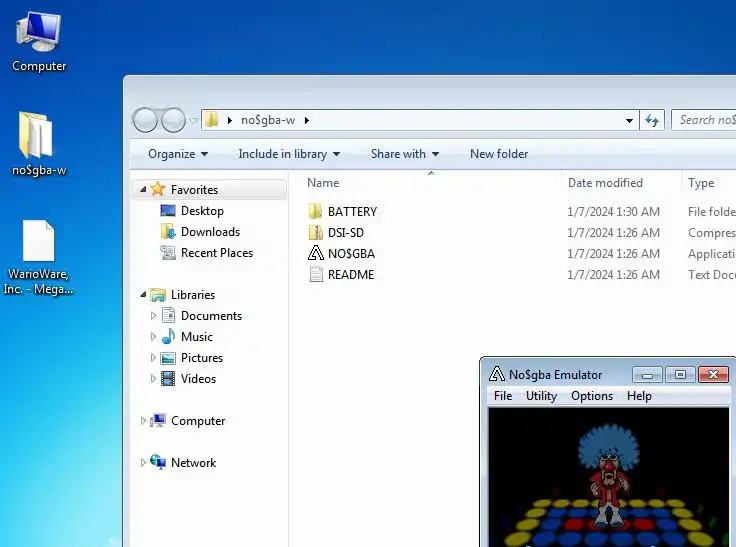Click the Computer icon in navigation pane

[x=158, y=420]
